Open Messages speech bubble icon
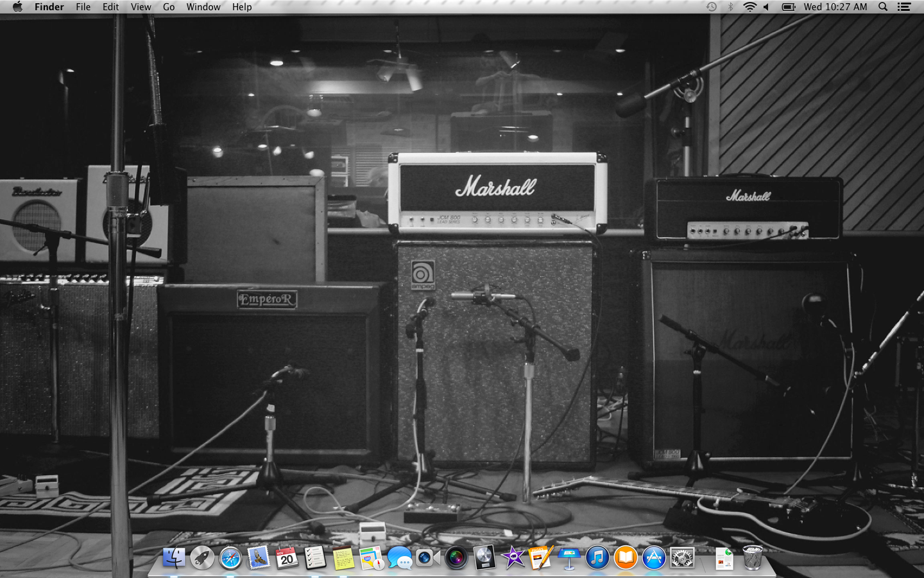The image size is (924, 578). pos(400,557)
